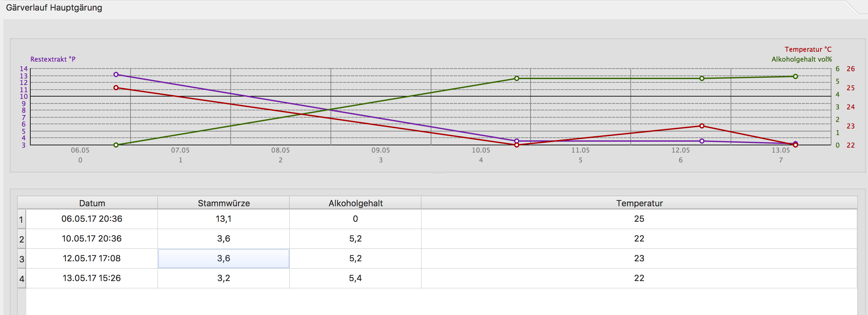Select the date cell 06.05.17 20:36
This screenshot has width=868, height=315.
click(92, 219)
